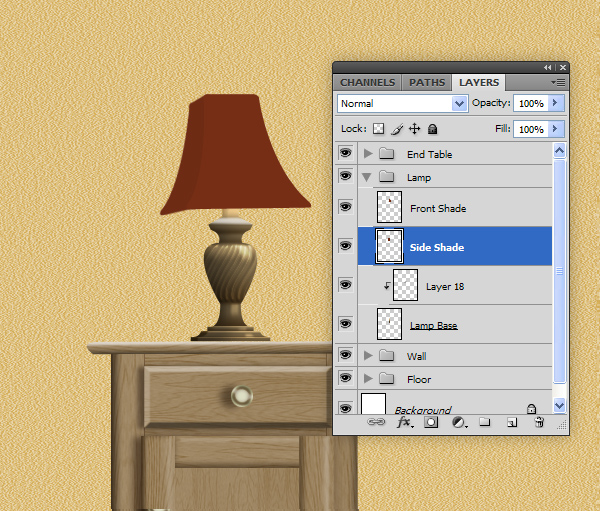This screenshot has width=600, height=511.
Task: Switch to the Channels tab
Action: click(x=368, y=82)
